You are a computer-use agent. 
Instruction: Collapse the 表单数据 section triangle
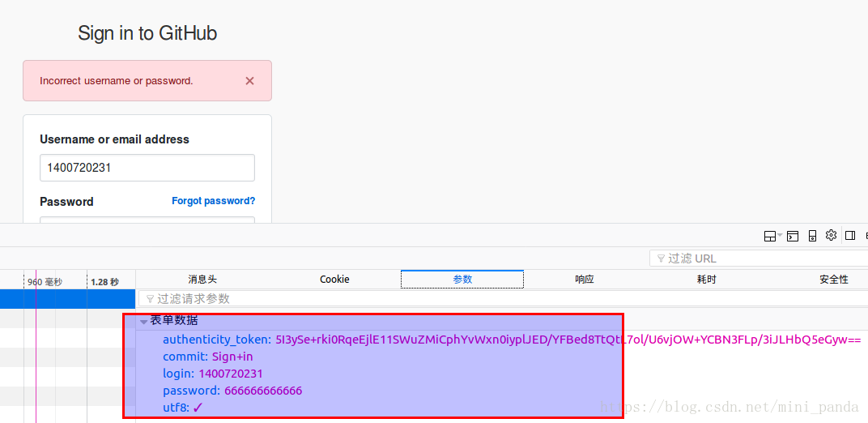[144, 321]
